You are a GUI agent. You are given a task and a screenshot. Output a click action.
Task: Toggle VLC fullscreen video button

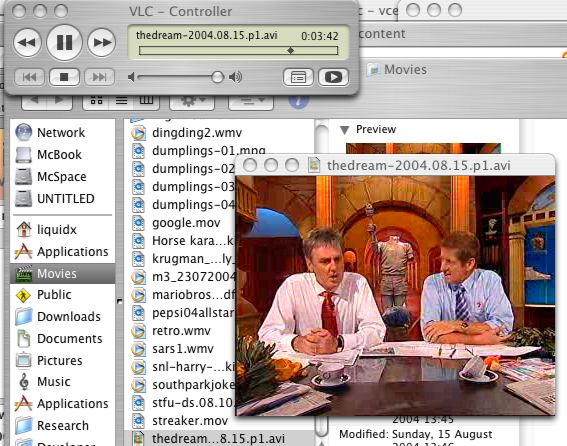333,77
